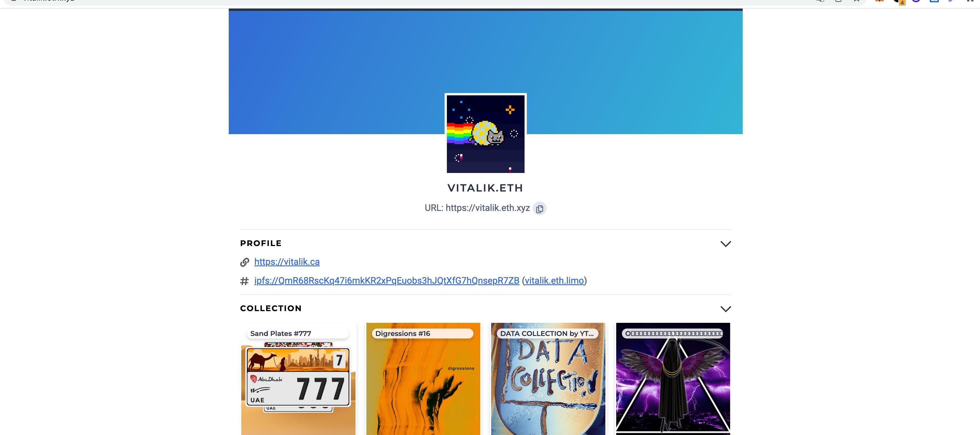980x435 pixels.
Task: Click the VITALIK.ETH name heading
Action: coord(485,188)
